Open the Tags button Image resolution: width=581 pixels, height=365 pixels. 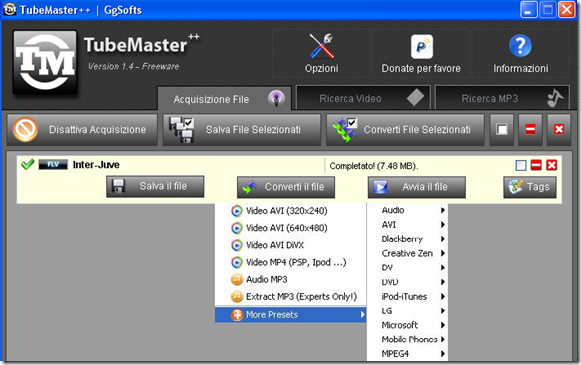pyautogui.click(x=529, y=187)
